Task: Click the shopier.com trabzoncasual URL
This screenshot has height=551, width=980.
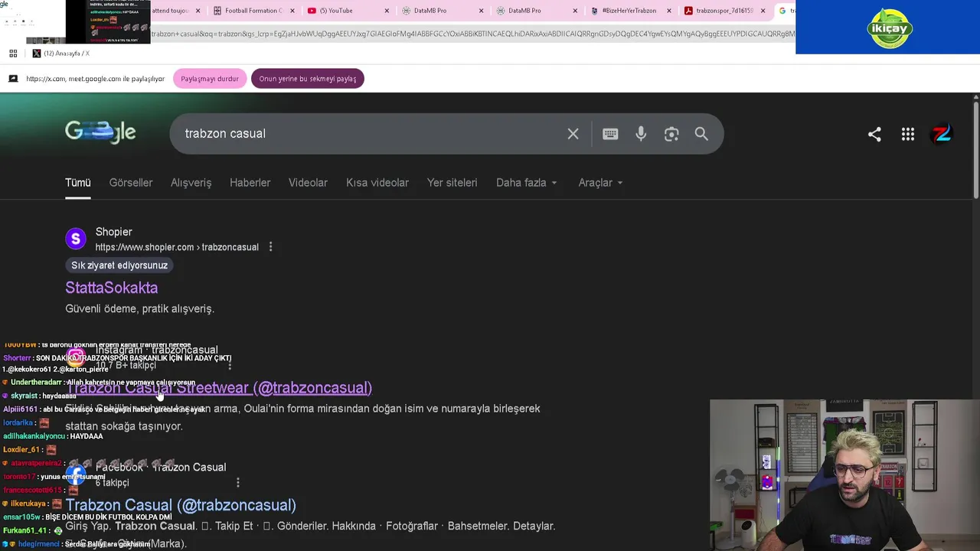Action: tap(177, 247)
